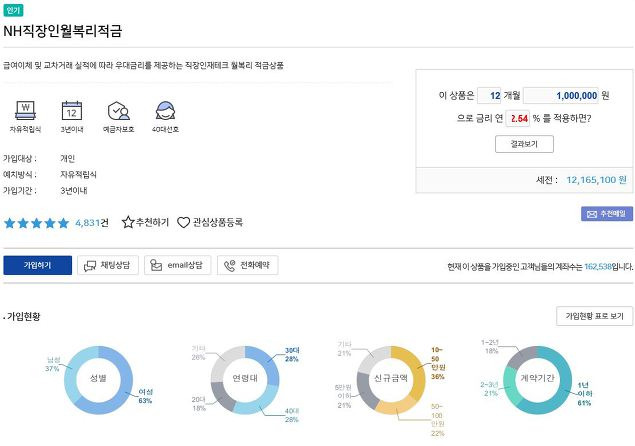Screen dimensions: 635x446
Task: Click the 40대선호 face icon
Action: 165,110
